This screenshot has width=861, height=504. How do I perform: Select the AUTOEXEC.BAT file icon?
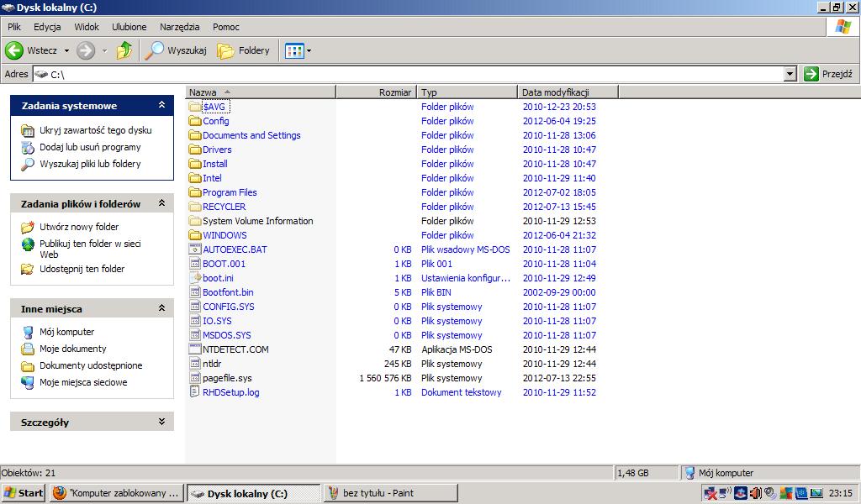click(195, 249)
